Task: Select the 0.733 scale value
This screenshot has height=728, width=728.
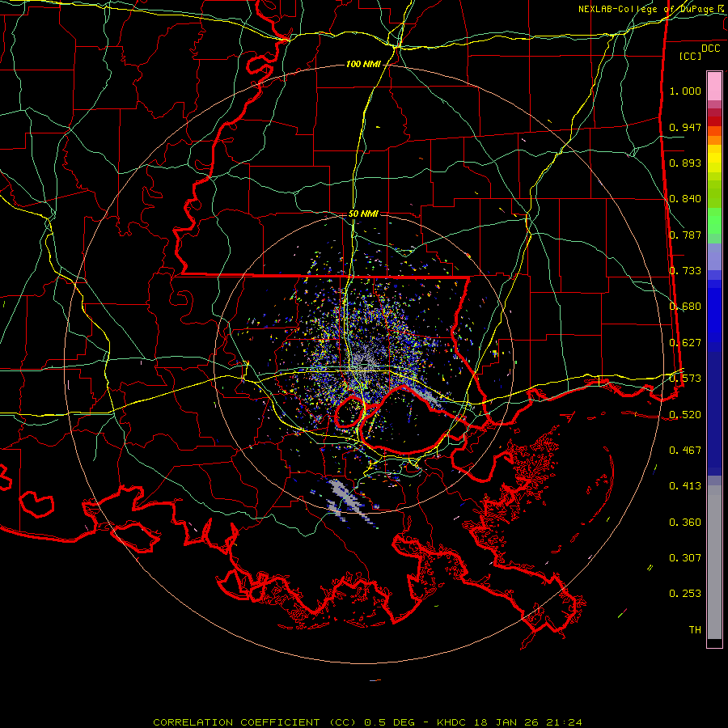Action: pyautogui.click(x=685, y=271)
